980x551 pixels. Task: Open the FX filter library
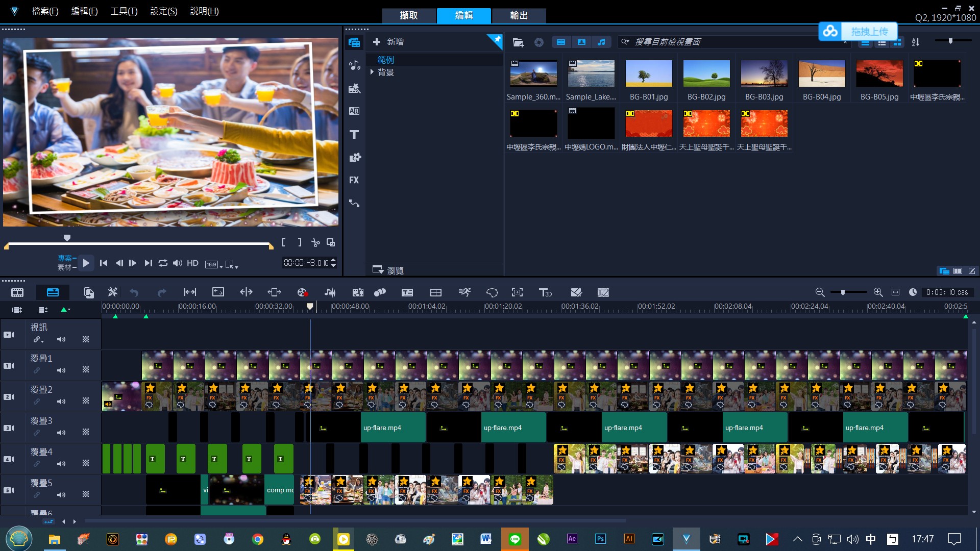click(354, 180)
